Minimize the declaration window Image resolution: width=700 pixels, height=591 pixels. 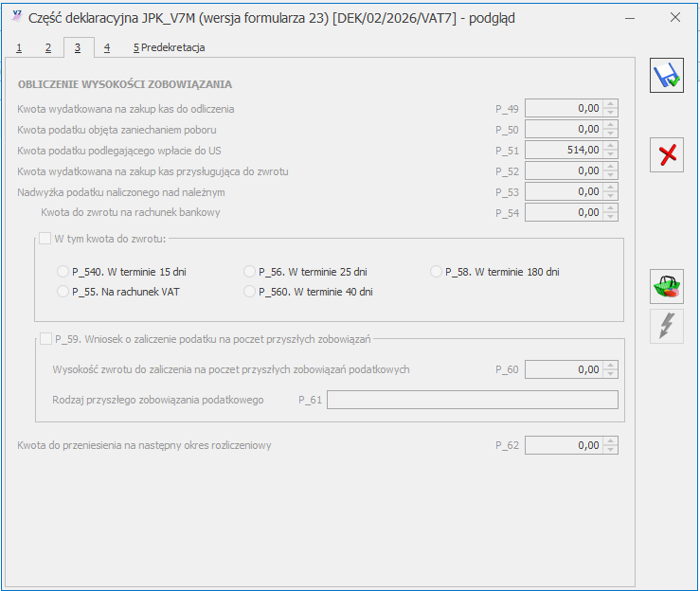630,17
